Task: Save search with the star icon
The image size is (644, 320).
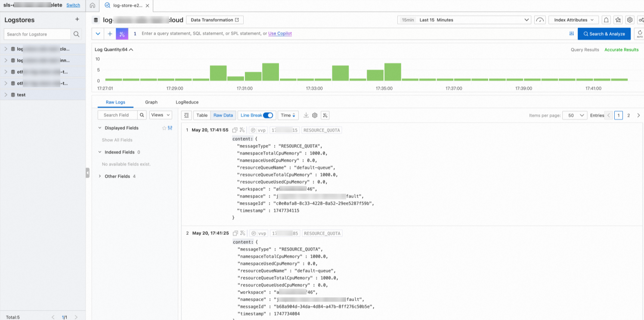Action: (618, 20)
